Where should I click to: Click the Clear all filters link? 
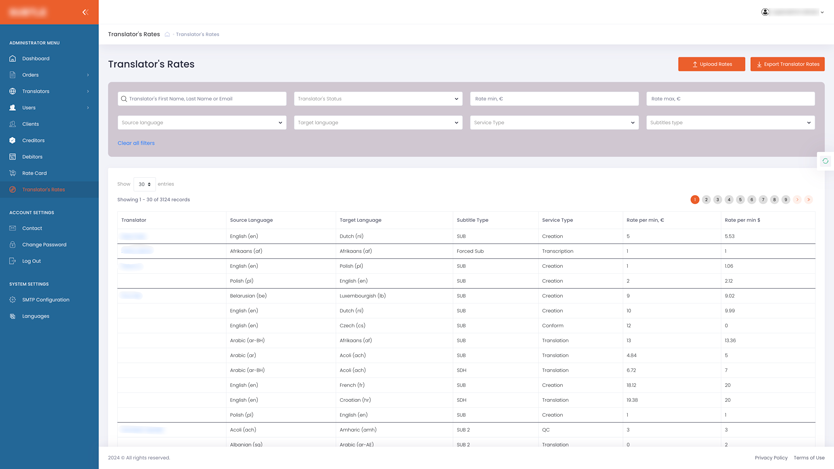[136, 143]
